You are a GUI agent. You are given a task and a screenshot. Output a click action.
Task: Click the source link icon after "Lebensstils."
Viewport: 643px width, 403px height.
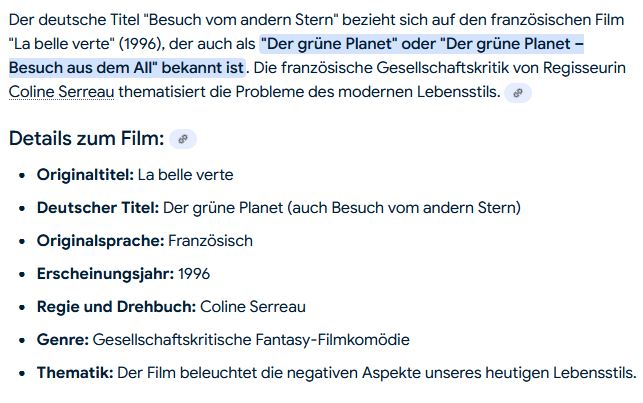[517, 93]
